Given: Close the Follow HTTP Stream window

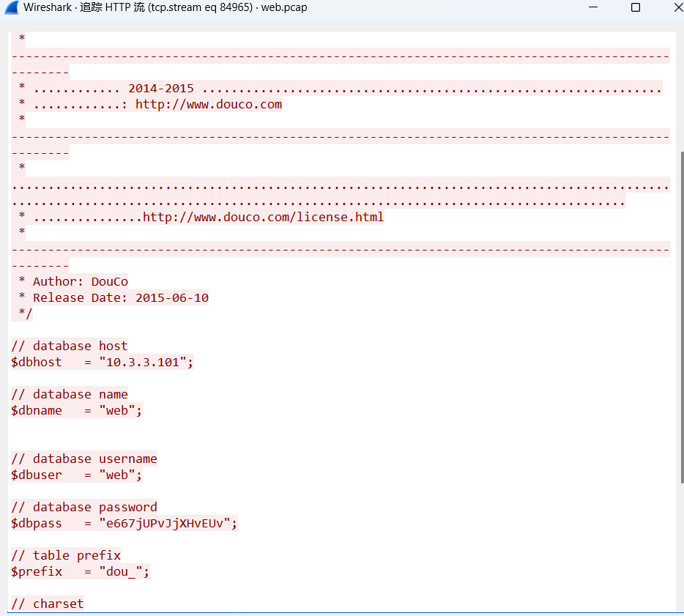Looking at the screenshot, I should 679,7.
